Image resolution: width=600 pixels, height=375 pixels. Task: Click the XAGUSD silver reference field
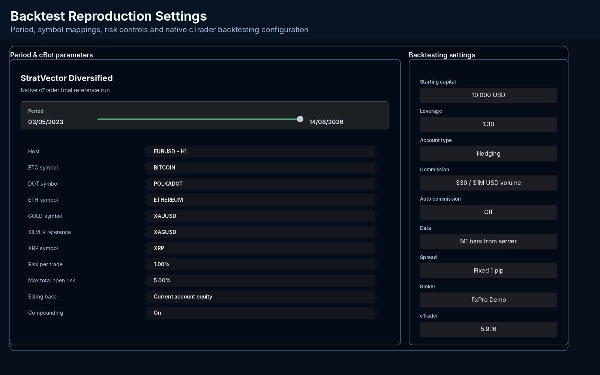[x=260, y=232]
